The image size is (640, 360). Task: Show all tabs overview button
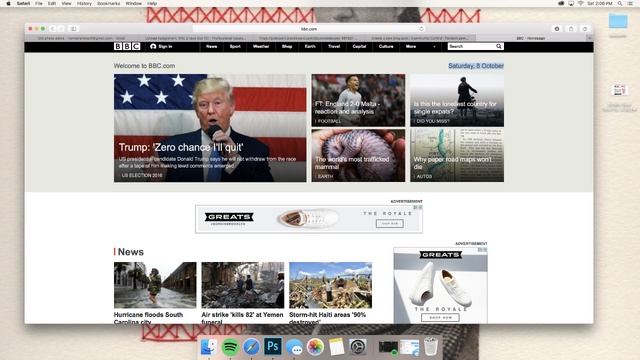tap(585, 29)
